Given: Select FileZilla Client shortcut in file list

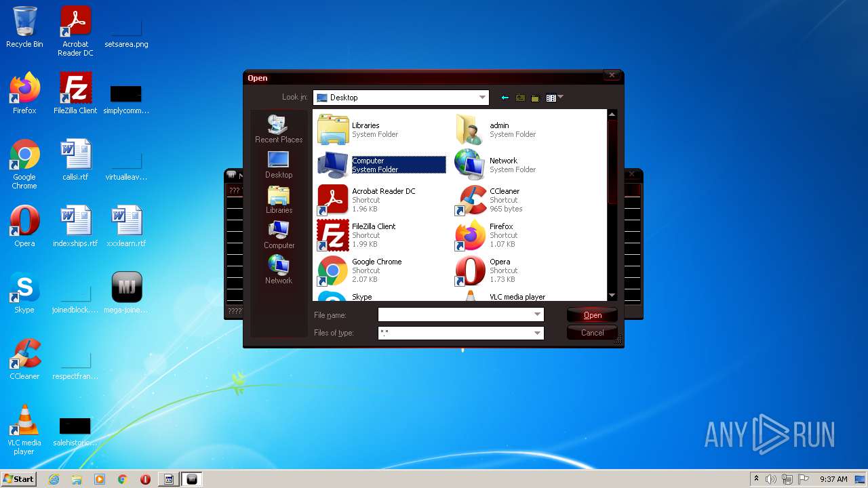Looking at the screenshot, I should [382, 235].
